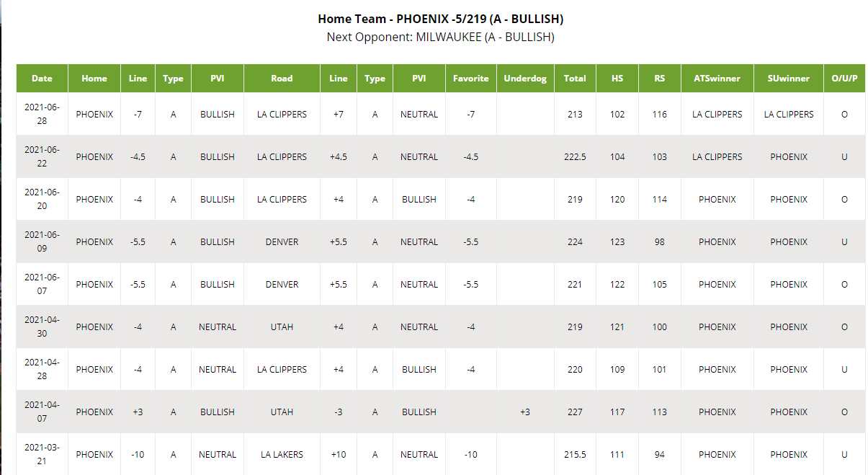Viewport: 868px width, 475px height.
Task: Click Next Opponent MILWAUKEE text
Action: tap(441, 37)
